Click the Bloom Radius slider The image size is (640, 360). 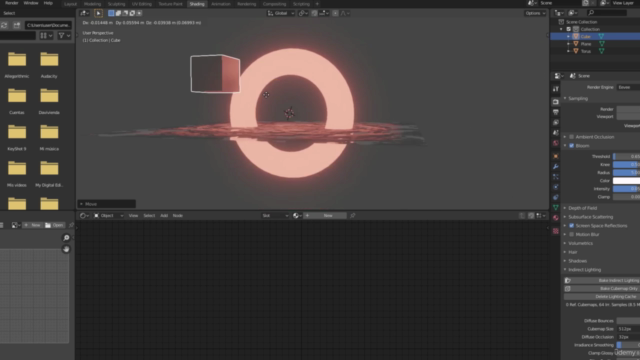click(627, 173)
